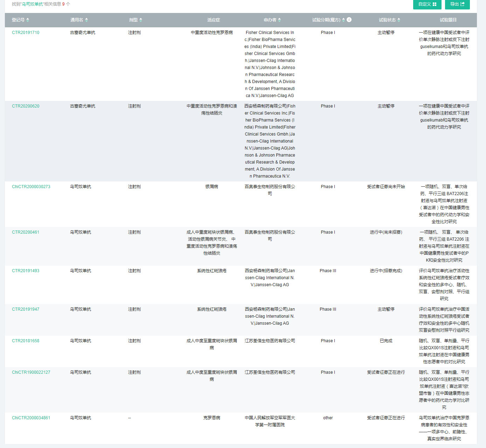Click the 适应症 column header

214,20
